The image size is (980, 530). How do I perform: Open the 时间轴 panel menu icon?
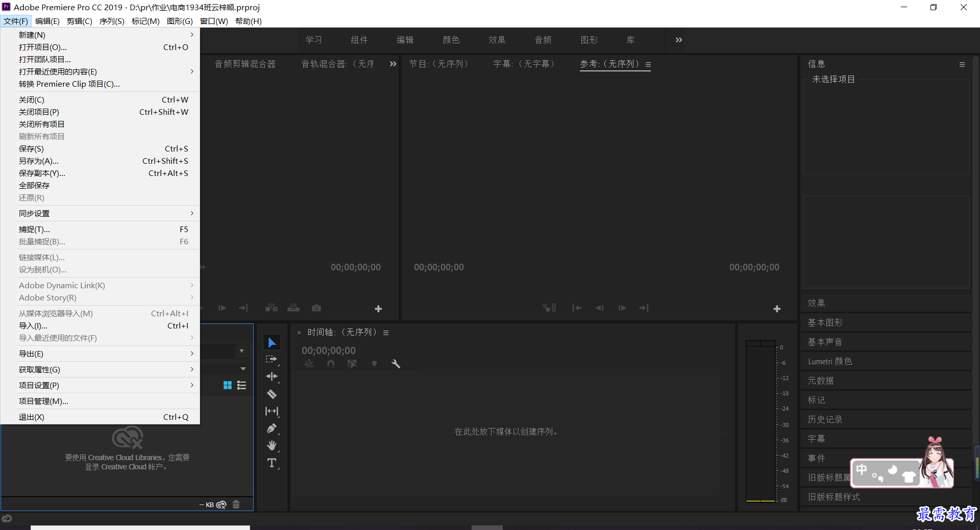click(386, 333)
